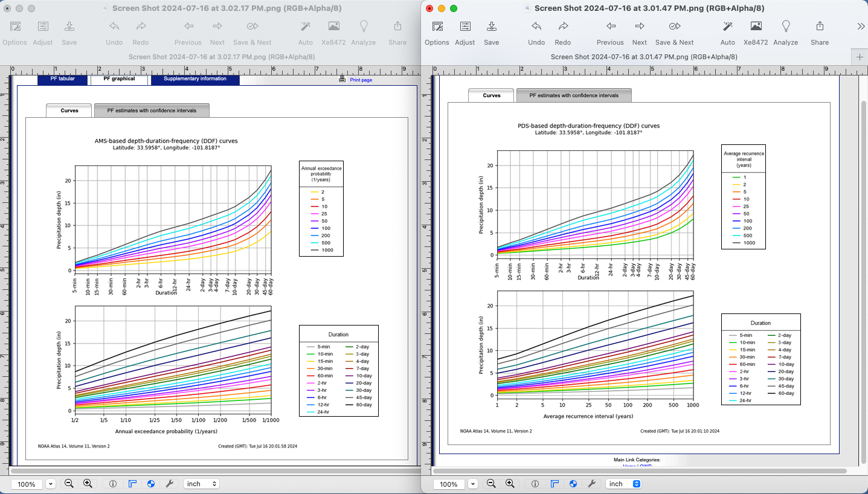Zoom in with plus magnifier, left window
868x494 pixels.
(88, 484)
